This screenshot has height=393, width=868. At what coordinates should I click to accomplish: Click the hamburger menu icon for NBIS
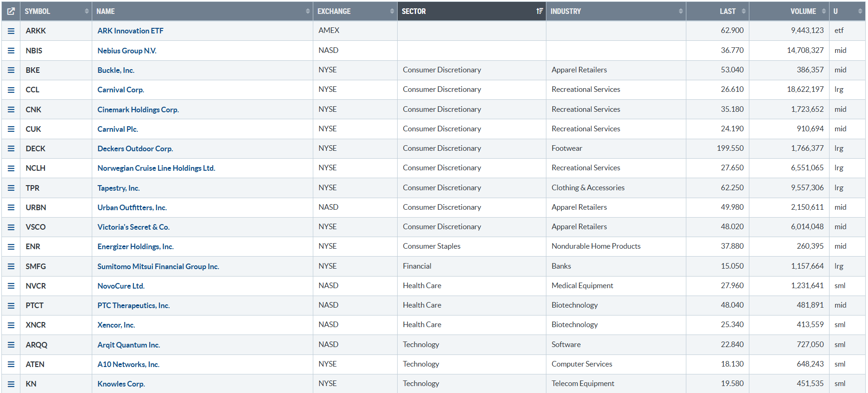click(x=11, y=51)
